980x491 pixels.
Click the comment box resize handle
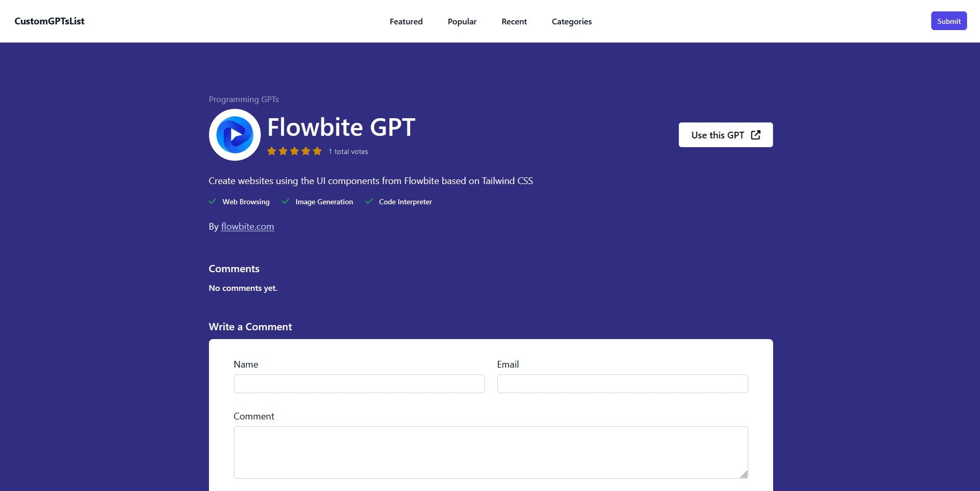(744, 474)
